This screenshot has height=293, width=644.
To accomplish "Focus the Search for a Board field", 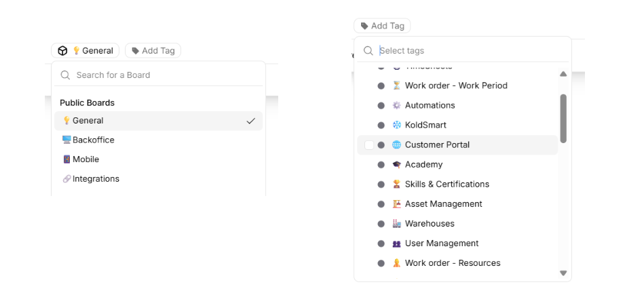I will point(166,75).
